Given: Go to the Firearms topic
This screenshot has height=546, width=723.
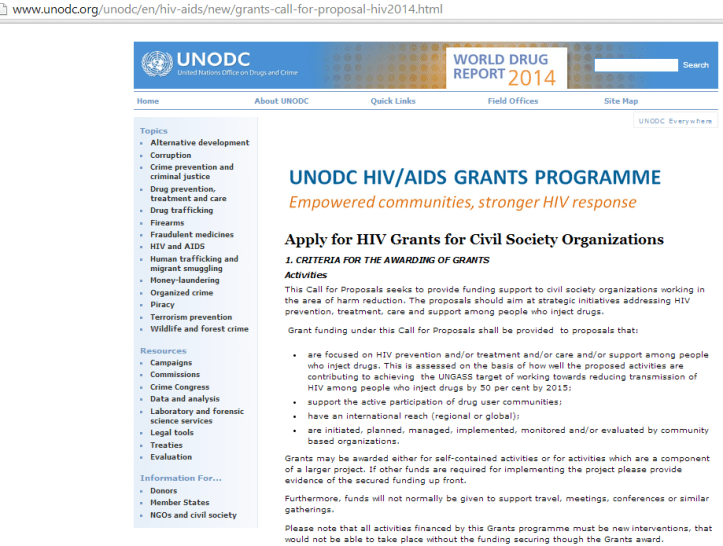Looking at the screenshot, I should point(166,223).
